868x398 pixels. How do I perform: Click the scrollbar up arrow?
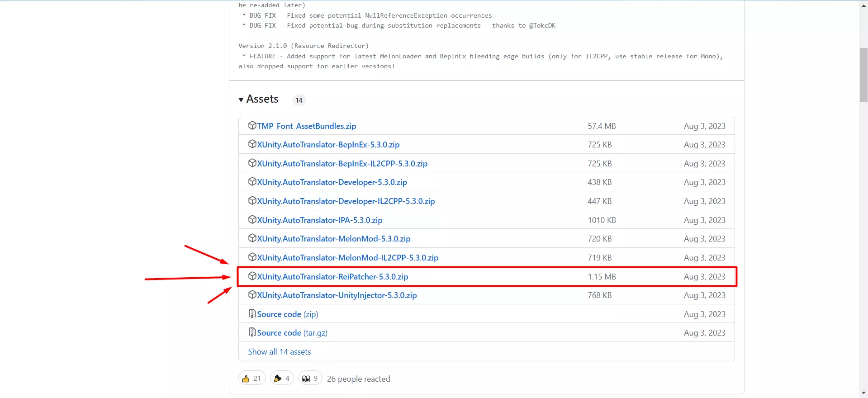pos(863,5)
